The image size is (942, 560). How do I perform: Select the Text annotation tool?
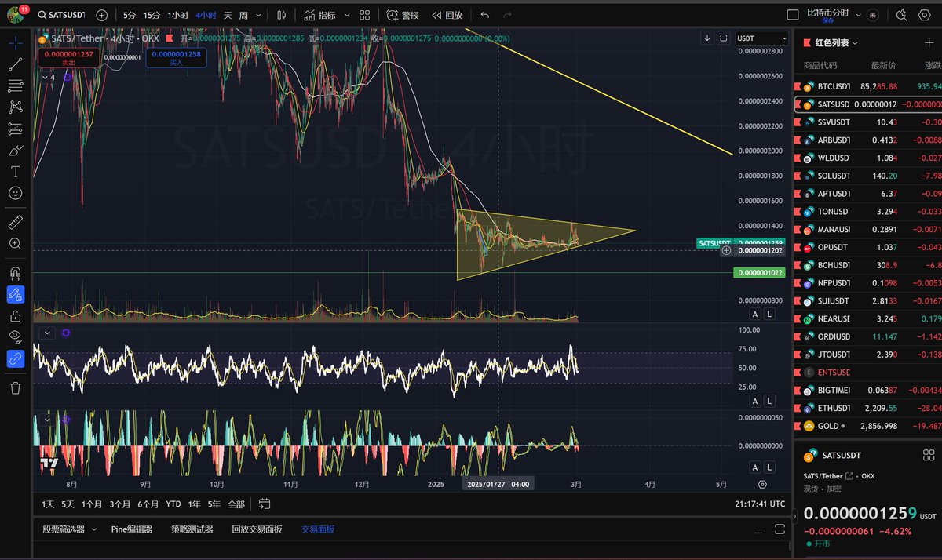tap(15, 171)
